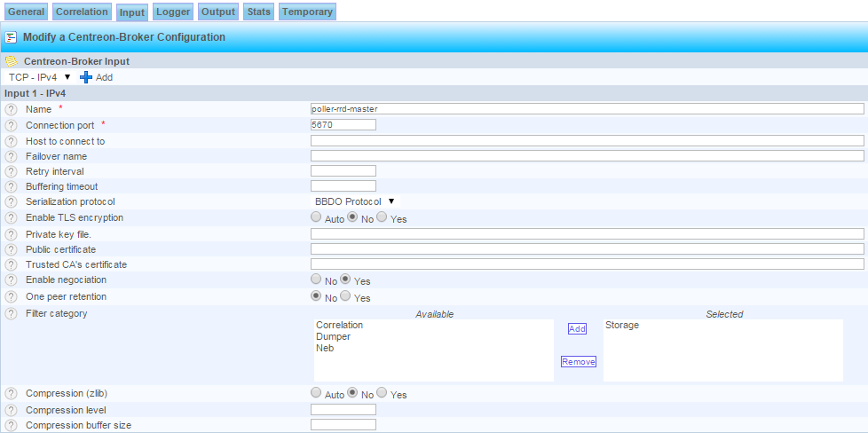Switch to the Output tab
Viewport: 868px width, 433px height.
tap(218, 12)
